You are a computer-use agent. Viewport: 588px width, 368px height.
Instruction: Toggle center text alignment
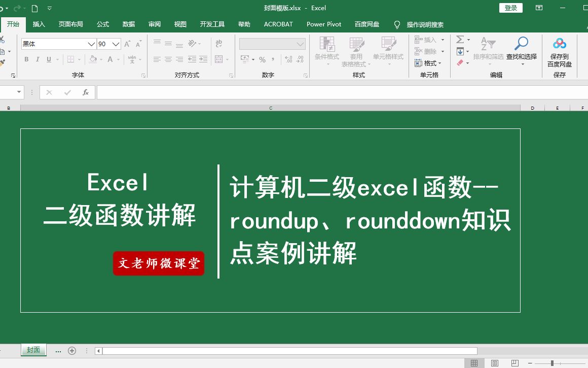[168, 59]
